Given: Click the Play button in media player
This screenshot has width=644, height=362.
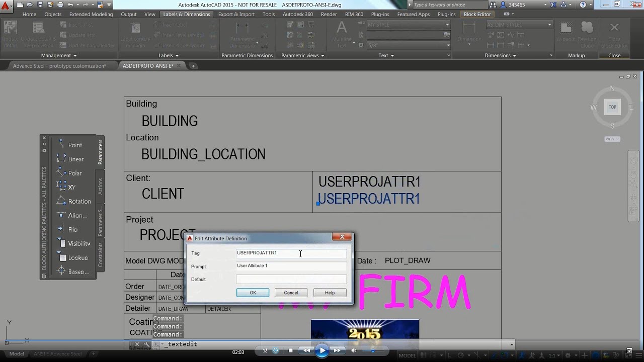Looking at the screenshot, I should click(x=323, y=350).
